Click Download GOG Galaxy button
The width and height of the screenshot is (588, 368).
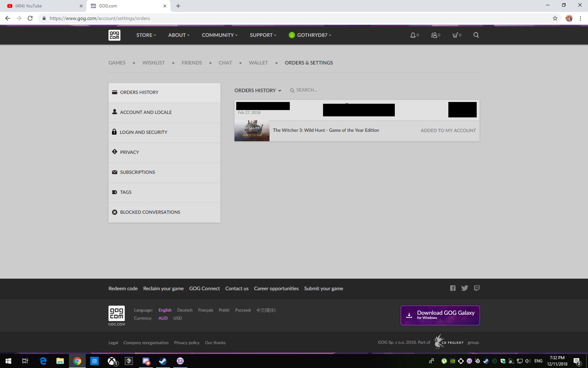(440, 315)
